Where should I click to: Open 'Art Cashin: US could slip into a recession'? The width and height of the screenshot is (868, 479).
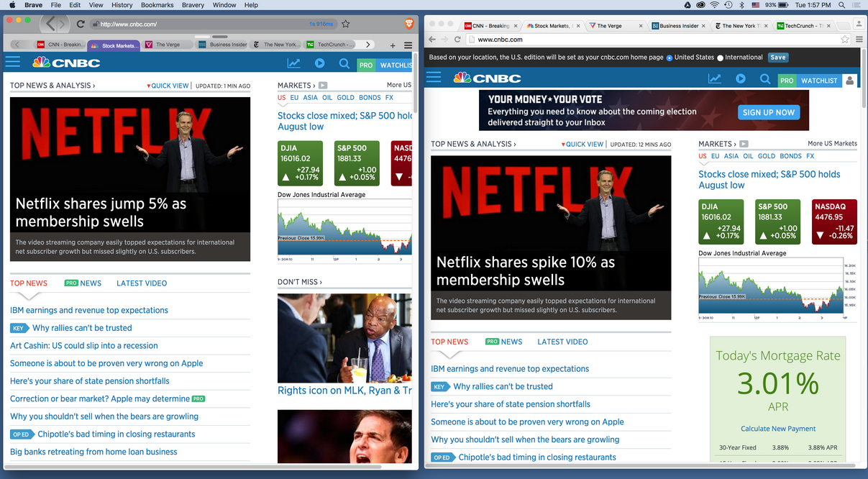pos(84,346)
